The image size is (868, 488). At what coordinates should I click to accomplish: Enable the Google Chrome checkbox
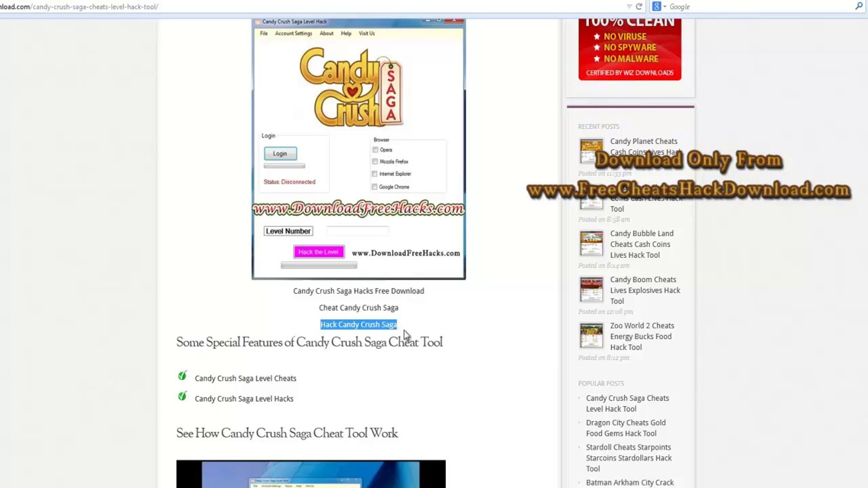(x=374, y=187)
